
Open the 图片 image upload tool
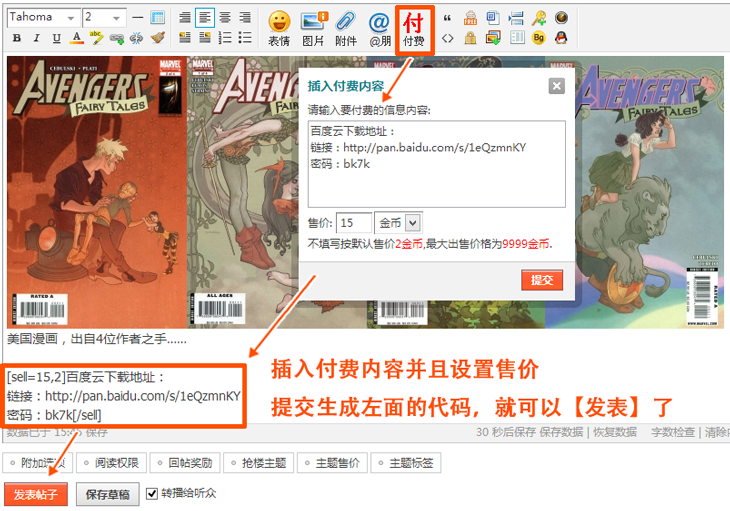click(x=313, y=28)
